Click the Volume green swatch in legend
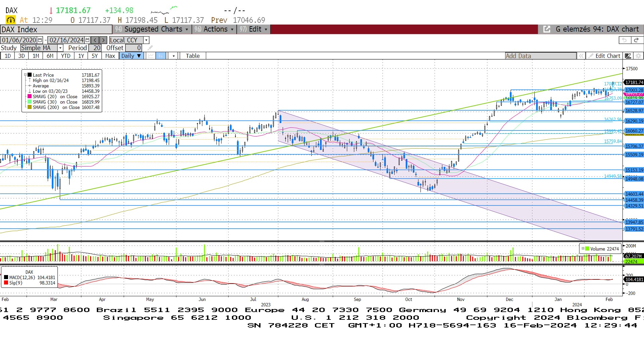This screenshot has height=344, width=644. pyautogui.click(x=587, y=249)
